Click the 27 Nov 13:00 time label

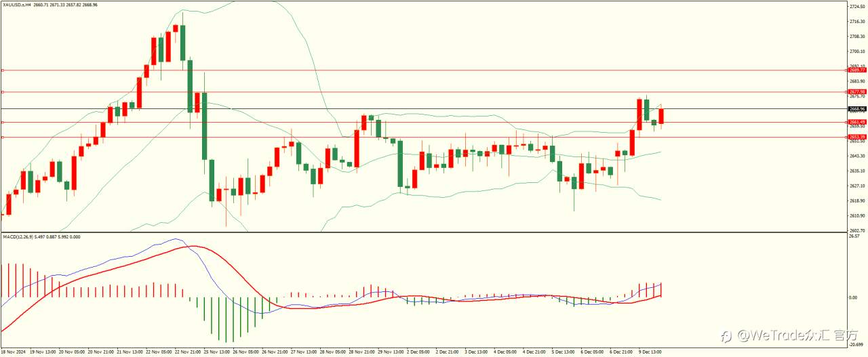[x=304, y=352]
